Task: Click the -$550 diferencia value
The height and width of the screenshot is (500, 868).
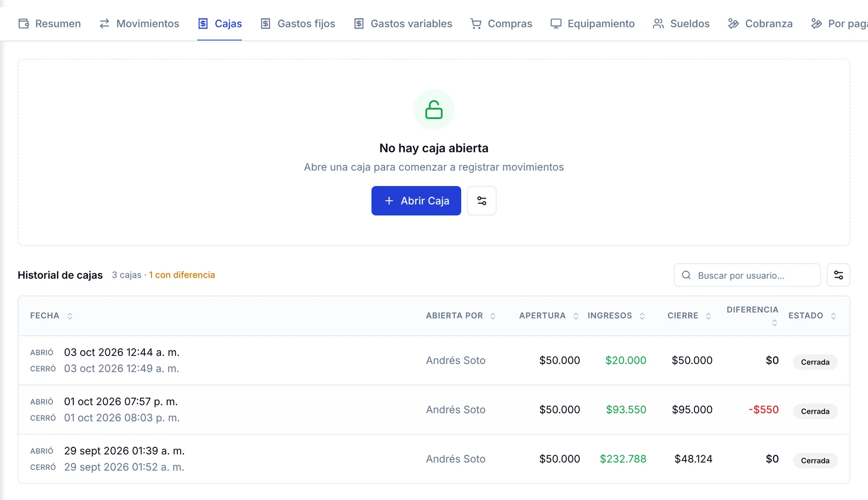Action: point(763,410)
